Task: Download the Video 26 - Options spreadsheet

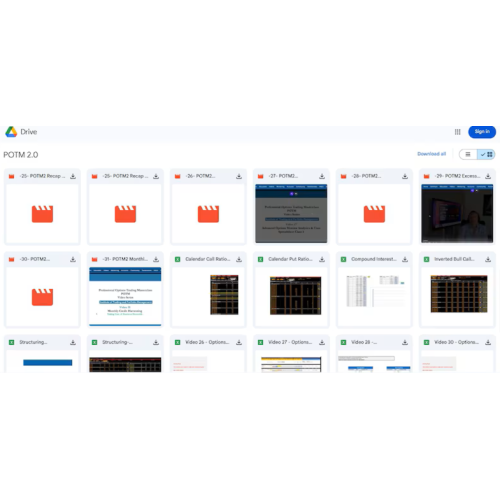Action: [239, 342]
